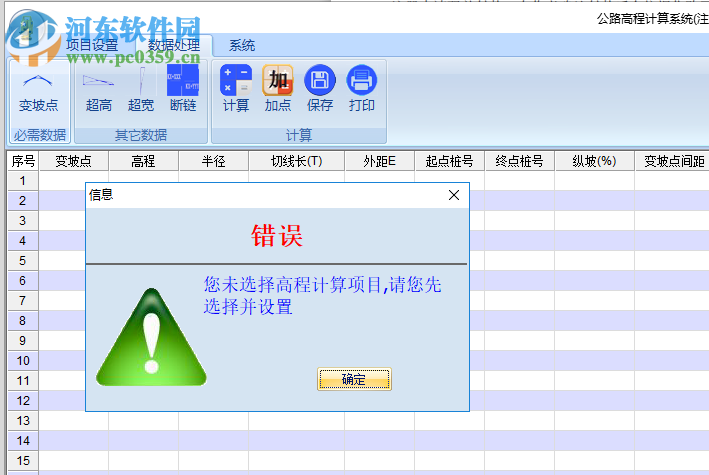Select the 起点桩号 column header
Viewport: 709px width, 475px height.
pyautogui.click(x=449, y=161)
